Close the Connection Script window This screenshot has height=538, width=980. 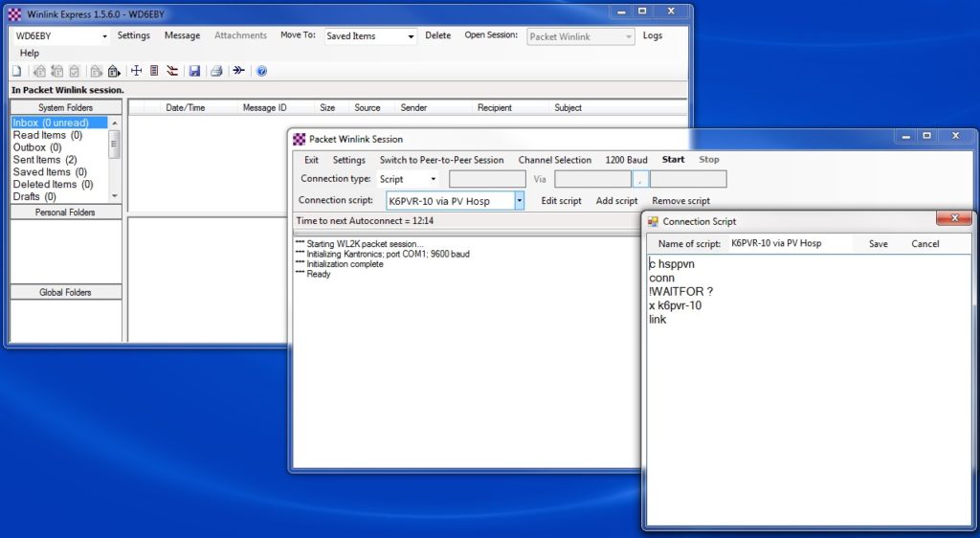click(954, 218)
